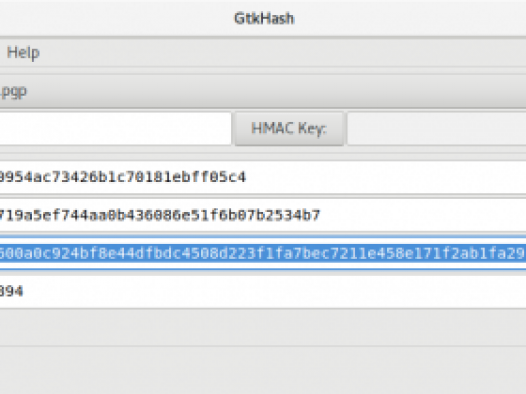Click empty menu bar space beside Help
The height and width of the screenshot is (394, 526).
(282, 53)
